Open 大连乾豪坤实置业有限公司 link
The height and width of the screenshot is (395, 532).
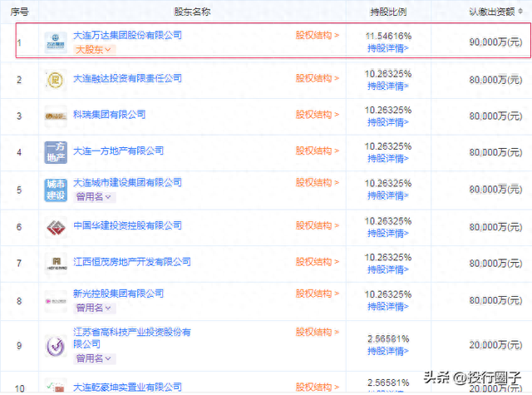tap(127, 388)
